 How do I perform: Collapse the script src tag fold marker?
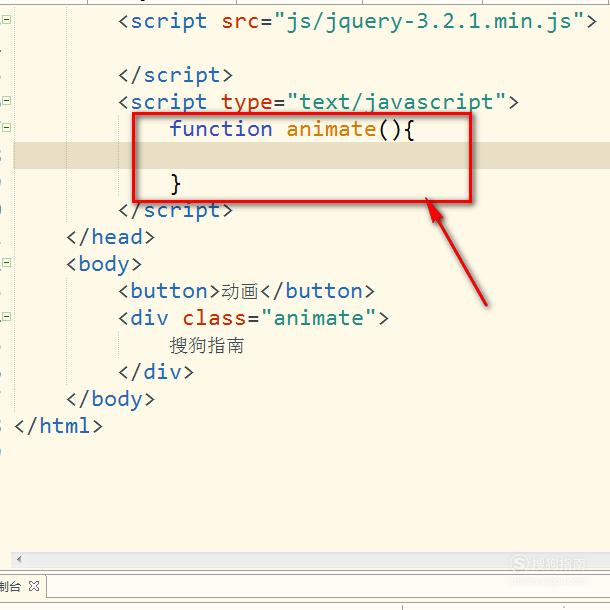click(x=7, y=19)
